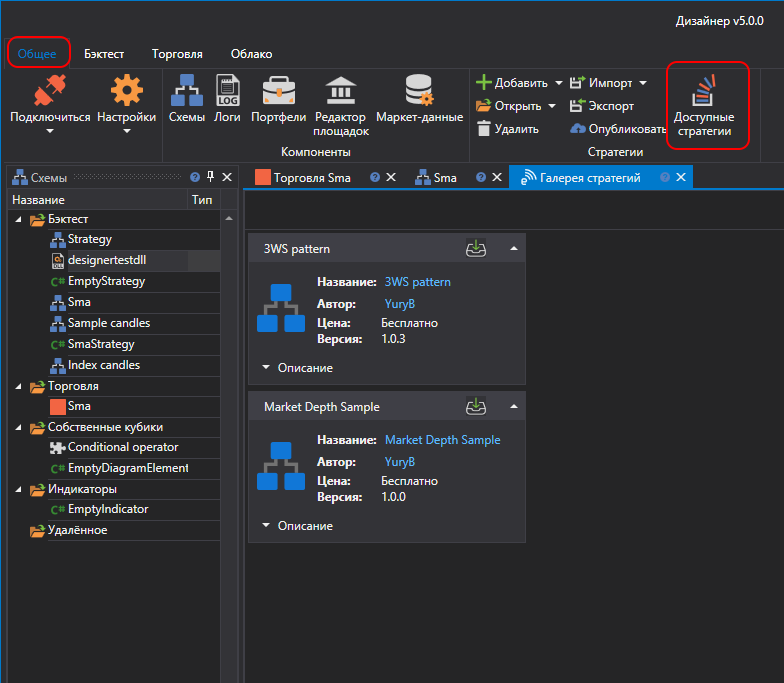The height and width of the screenshot is (683, 784).
Task: Switch to Бэктест ribbon tab
Action: (x=104, y=54)
